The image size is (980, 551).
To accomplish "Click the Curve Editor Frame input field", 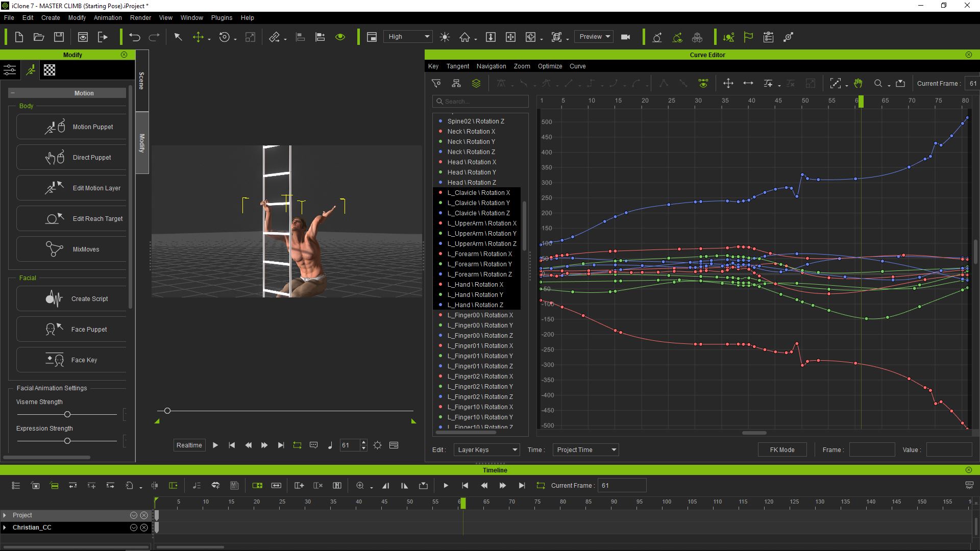I will pyautogui.click(x=872, y=449).
